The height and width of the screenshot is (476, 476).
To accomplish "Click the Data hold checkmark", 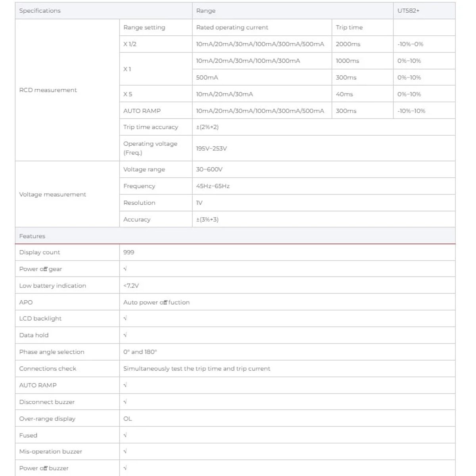I will (x=125, y=335).
